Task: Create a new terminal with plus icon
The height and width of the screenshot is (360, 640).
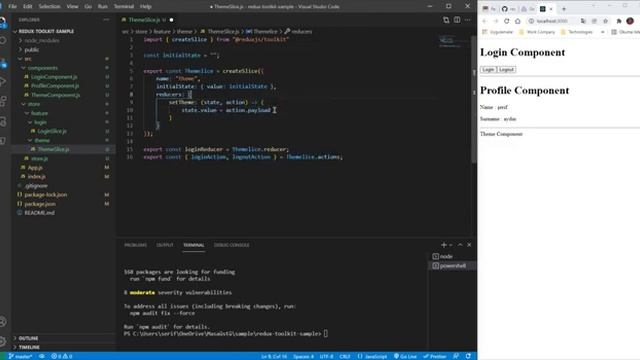Action: (x=444, y=245)
